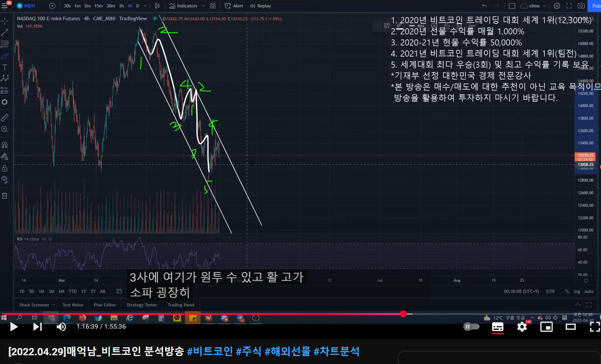The image size is (601, 364).
Task: Open chart settings gear in top toolbar
Action: pyautogui.click(x=557, y=6)
